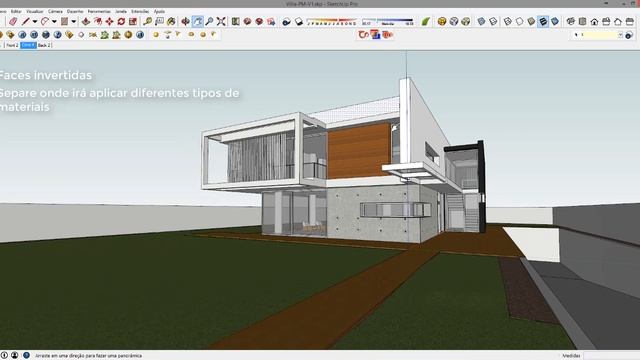The height and width of the screenshot is (360, 640).
Task: Switch to Right standard view icon
Action: [606, 21]
